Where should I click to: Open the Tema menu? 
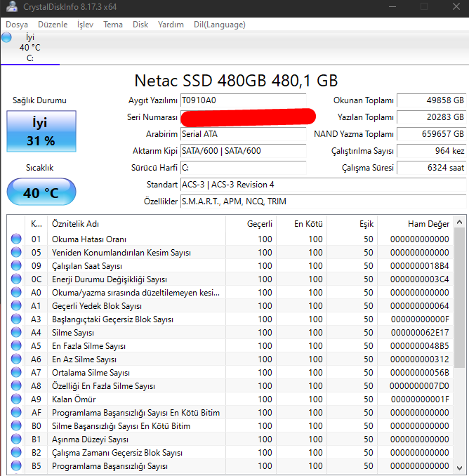(112, 25)
